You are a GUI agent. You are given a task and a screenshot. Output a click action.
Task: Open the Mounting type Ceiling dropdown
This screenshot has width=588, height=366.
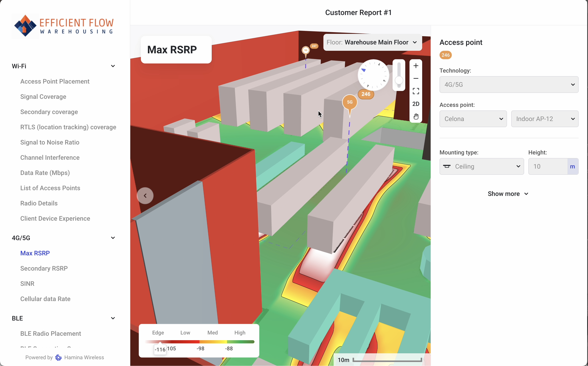pos(482,166)
